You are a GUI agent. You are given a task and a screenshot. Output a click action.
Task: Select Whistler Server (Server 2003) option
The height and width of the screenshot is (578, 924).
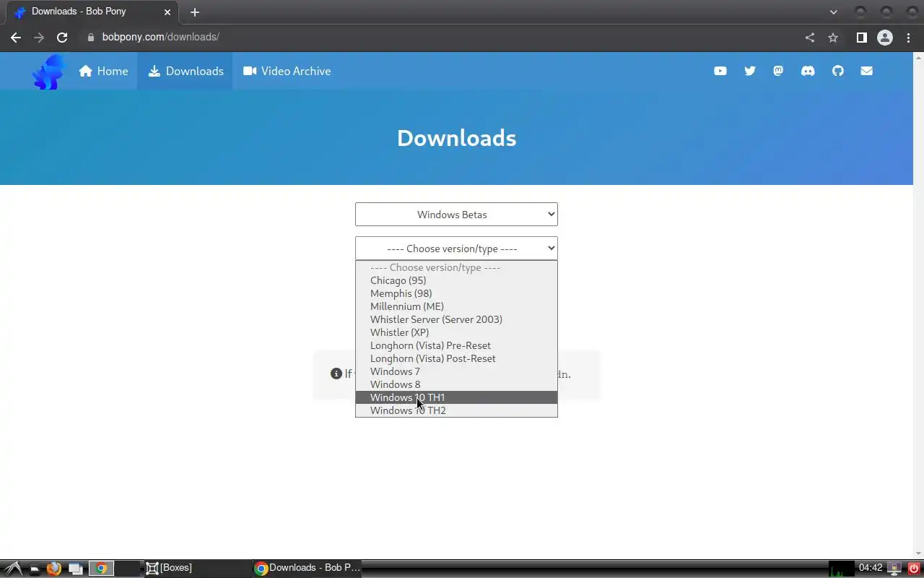pos(456,319)
